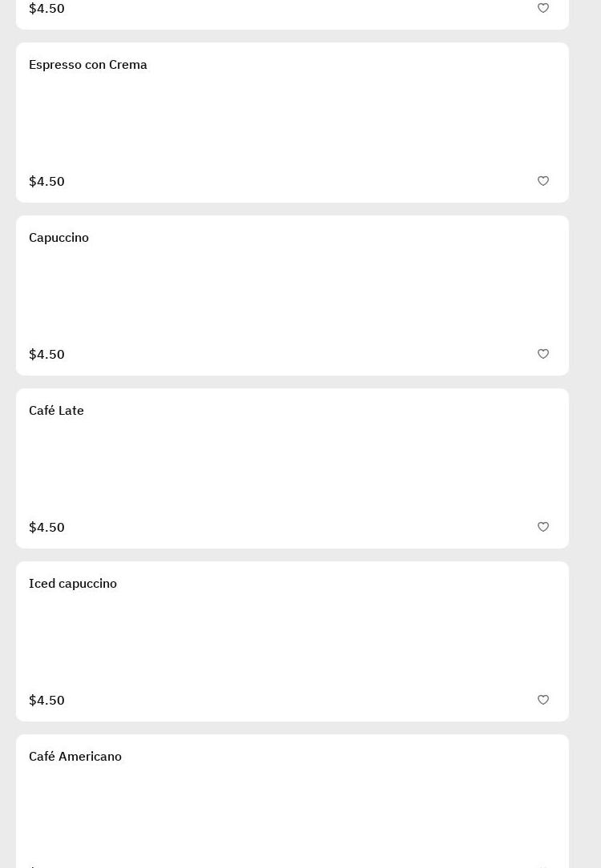Click empty body of Café Americano card
This screenshot has width=601, height=868.
pos(292,809)
